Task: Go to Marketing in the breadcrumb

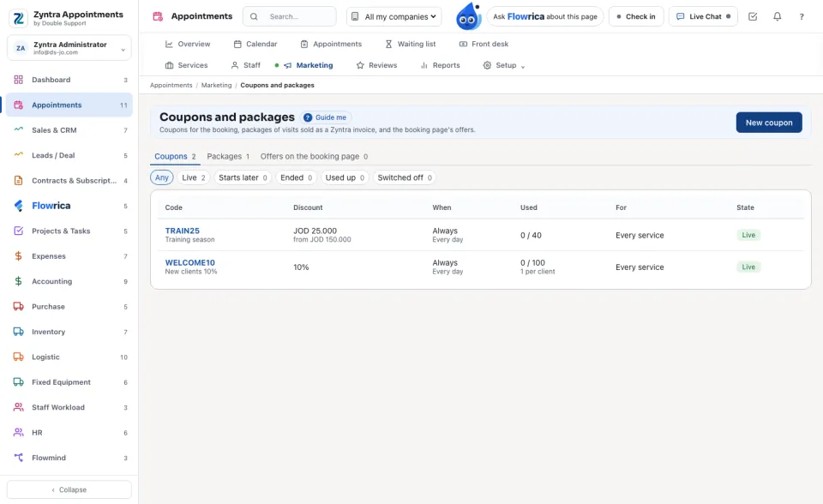Action: (x=216, y=85)
